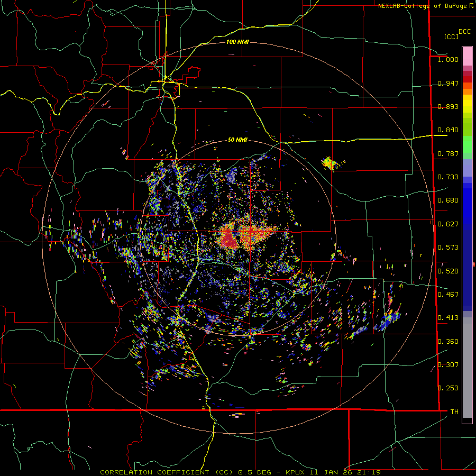476x476 pixels.
Task: Click the 0.893 scale value
Action: [448, 106]
